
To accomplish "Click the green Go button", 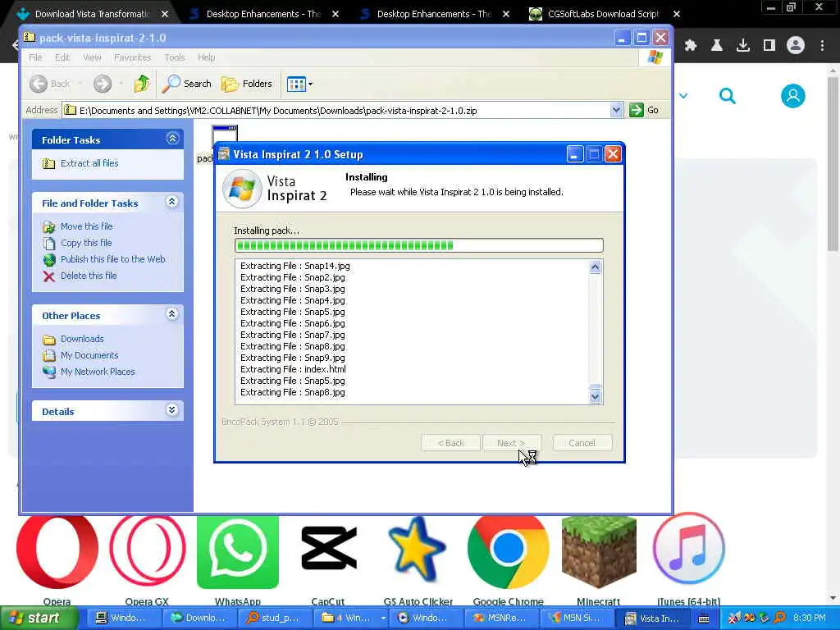I will pyautogui.click(x=644, y=111).
